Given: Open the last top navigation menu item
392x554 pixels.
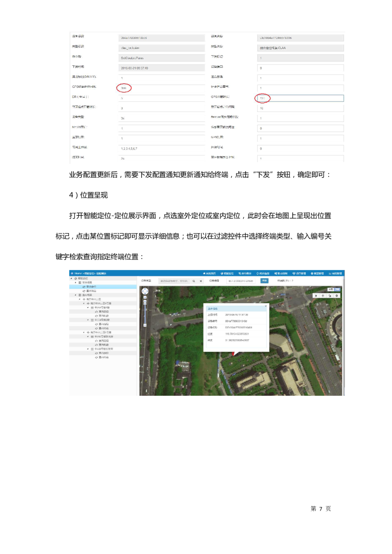Looking at the screenshot, I should [x=335, y=273].
